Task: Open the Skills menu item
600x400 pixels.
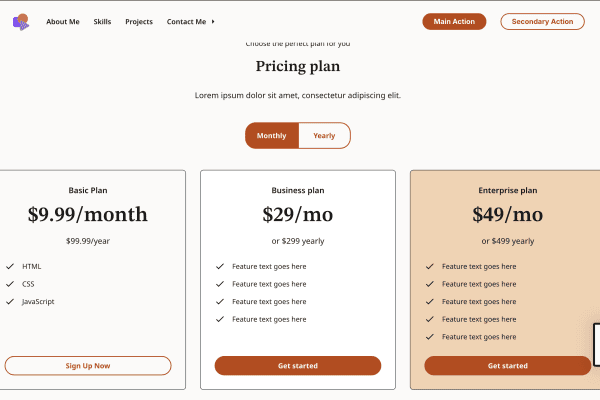Action: pos(102,22)
